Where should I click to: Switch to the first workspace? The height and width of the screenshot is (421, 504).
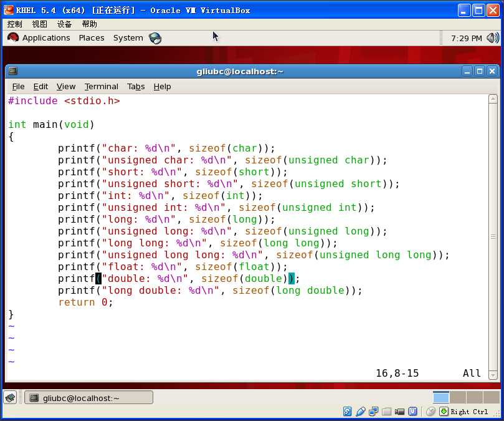(x=440, y=397)
